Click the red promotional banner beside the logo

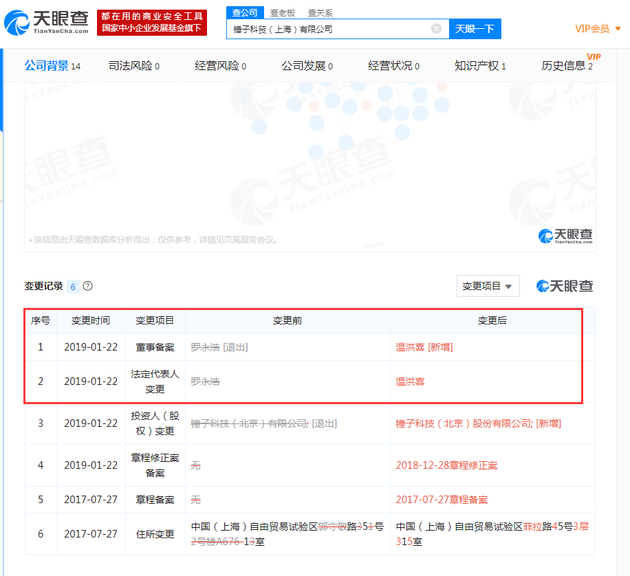[152, 22]
